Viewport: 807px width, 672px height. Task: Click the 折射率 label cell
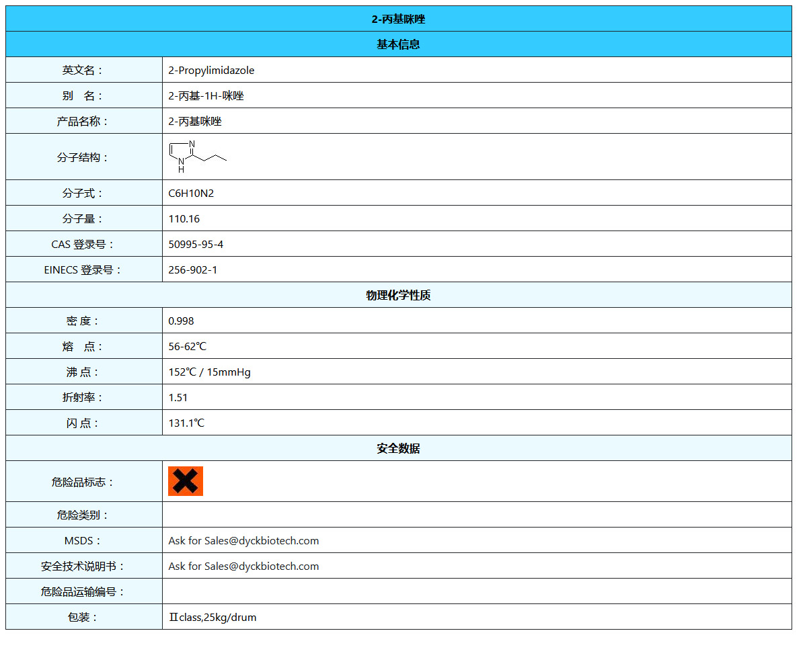84,397
